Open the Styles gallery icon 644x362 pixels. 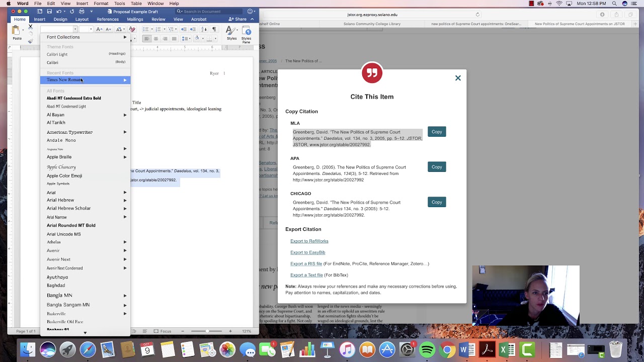click(x=231, y=33)
